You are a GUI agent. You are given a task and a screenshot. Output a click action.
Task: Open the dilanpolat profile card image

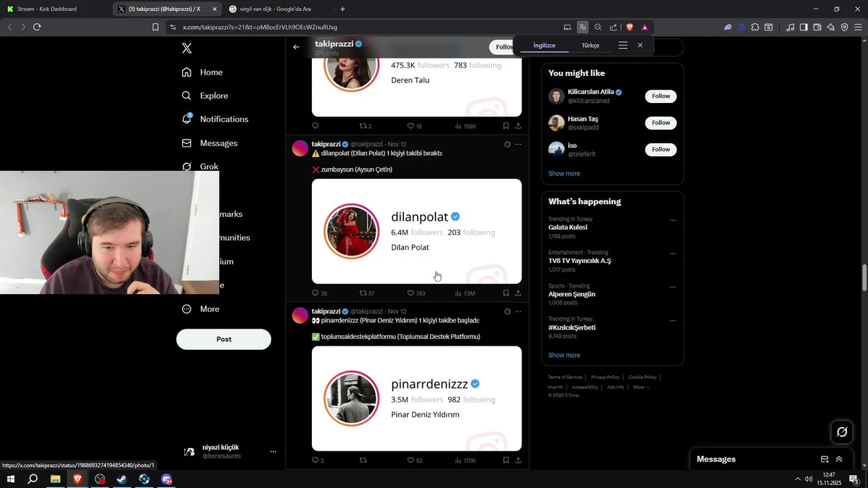point(416,231)
